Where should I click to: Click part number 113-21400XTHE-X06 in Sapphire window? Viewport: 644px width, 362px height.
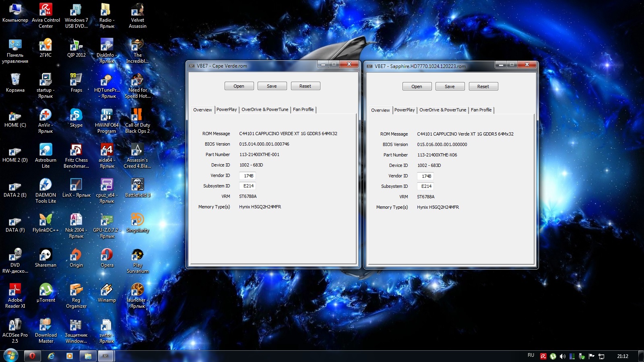[x=437, y=155]
